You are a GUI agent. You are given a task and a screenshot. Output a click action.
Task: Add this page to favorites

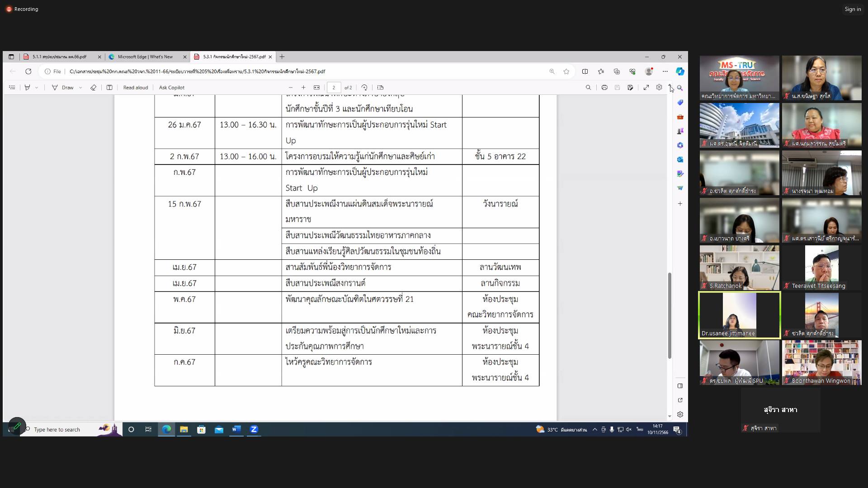click(566, 71)
